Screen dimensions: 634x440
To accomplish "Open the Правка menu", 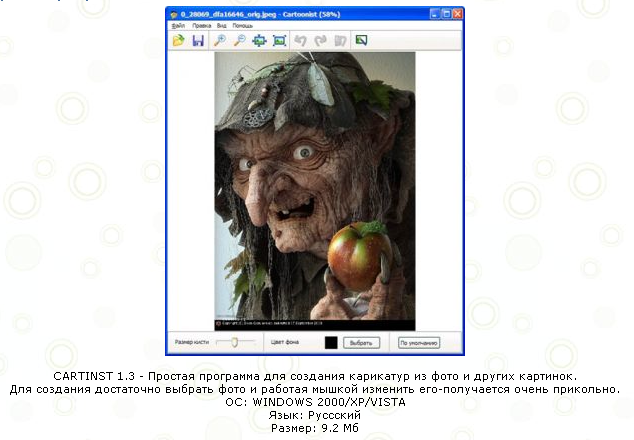I will [201, 25].
